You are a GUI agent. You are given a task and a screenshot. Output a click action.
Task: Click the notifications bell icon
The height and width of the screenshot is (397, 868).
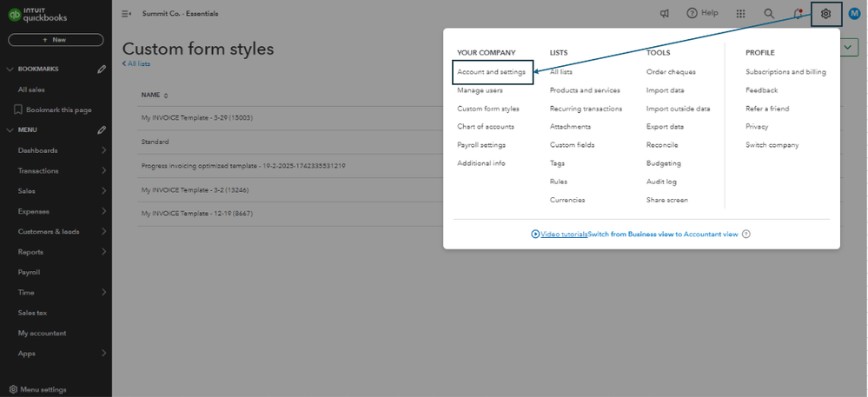click(x=798, y=14)
